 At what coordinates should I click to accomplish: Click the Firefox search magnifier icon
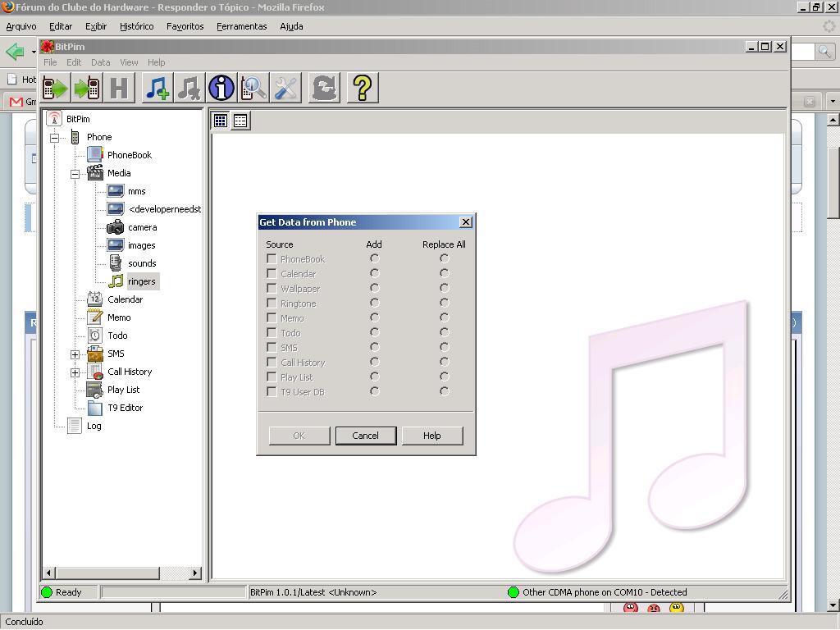(x=824, y=52)
